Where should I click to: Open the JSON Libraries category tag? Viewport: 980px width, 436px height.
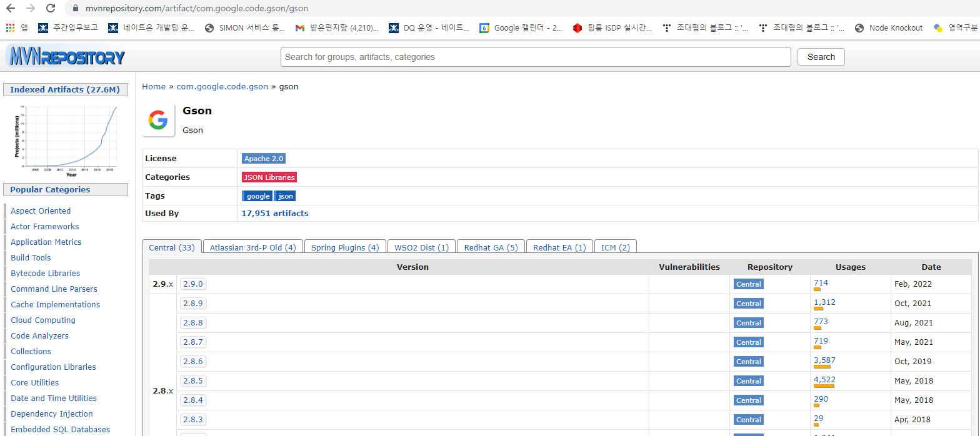[269, 177]
